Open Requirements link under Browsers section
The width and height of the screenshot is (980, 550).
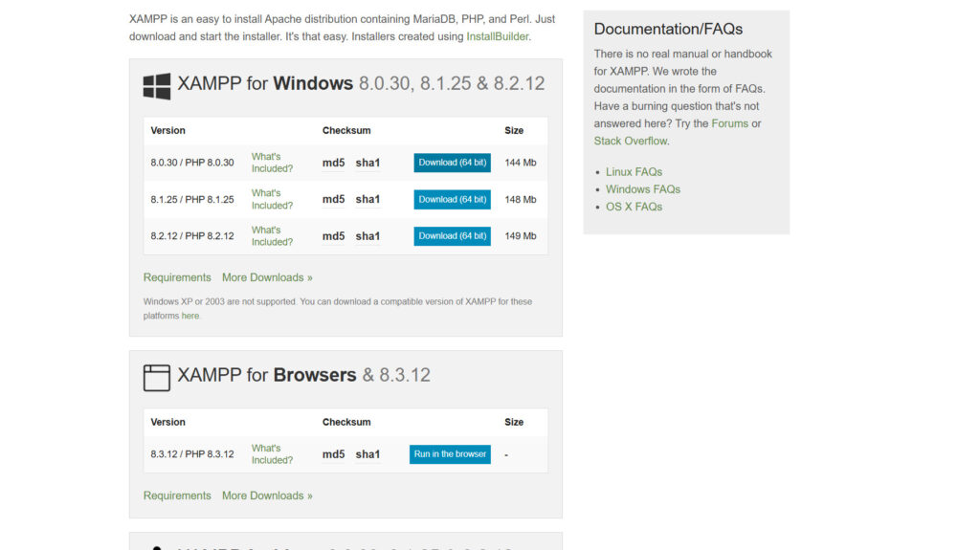(177, 495)
